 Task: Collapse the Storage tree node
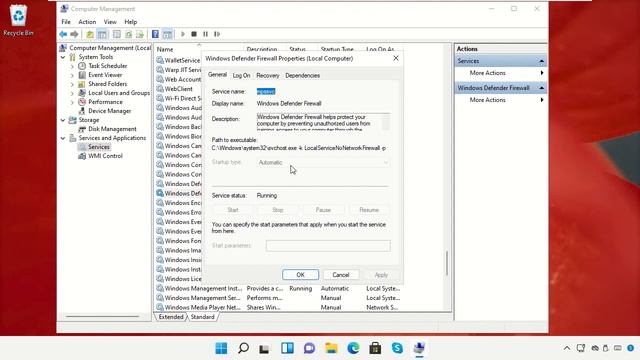tap(63, 120)
